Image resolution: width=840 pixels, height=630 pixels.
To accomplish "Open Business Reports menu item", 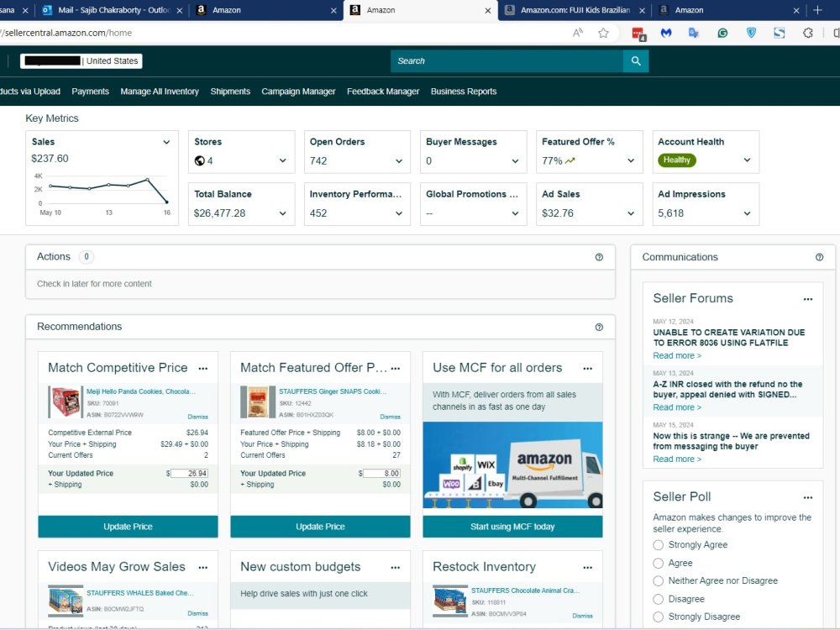I will (464, 92).
